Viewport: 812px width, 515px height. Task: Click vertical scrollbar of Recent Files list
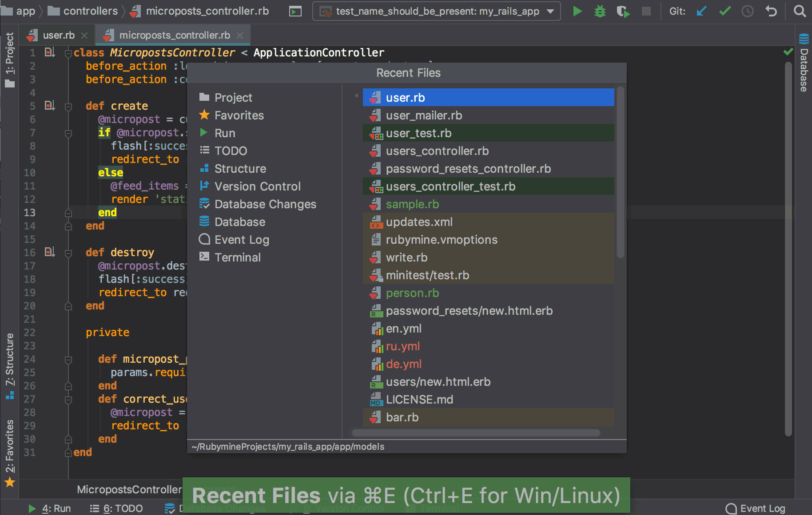tap(621, 172)
